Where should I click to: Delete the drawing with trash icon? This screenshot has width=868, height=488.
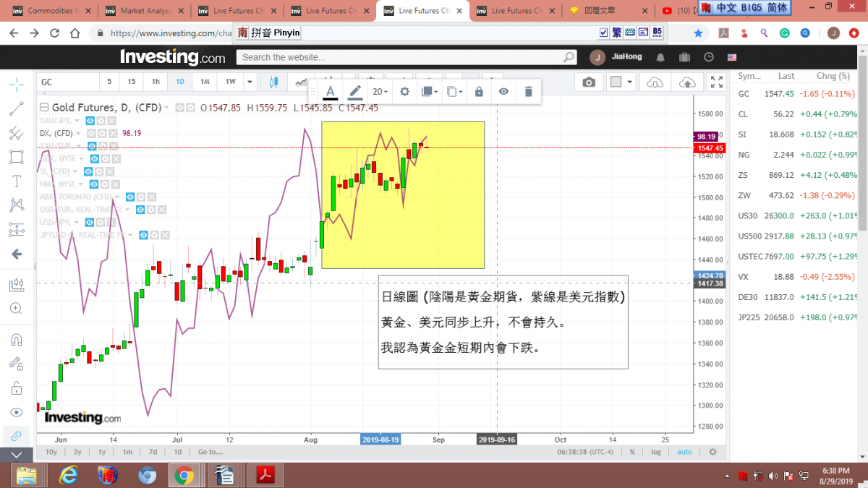pos(528,92)
